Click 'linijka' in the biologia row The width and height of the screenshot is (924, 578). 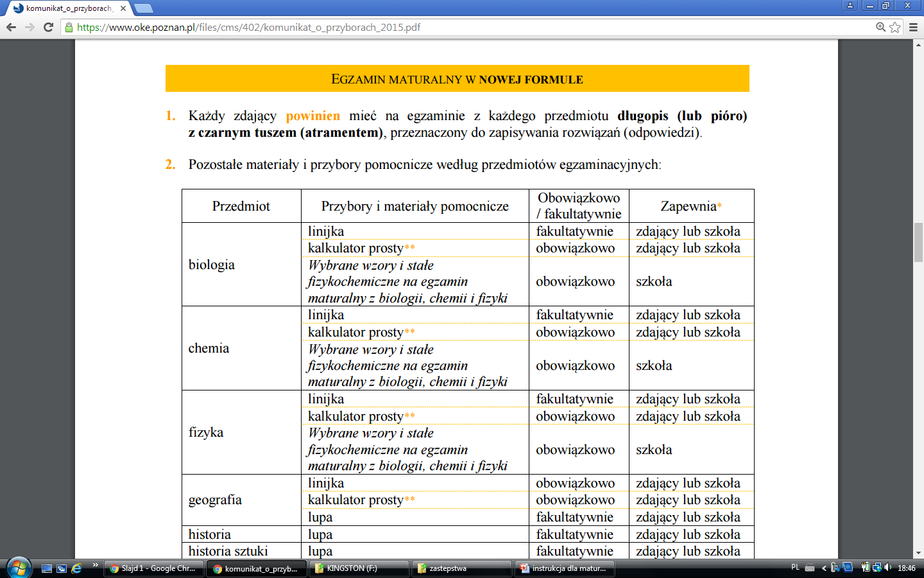coord(326,231)
